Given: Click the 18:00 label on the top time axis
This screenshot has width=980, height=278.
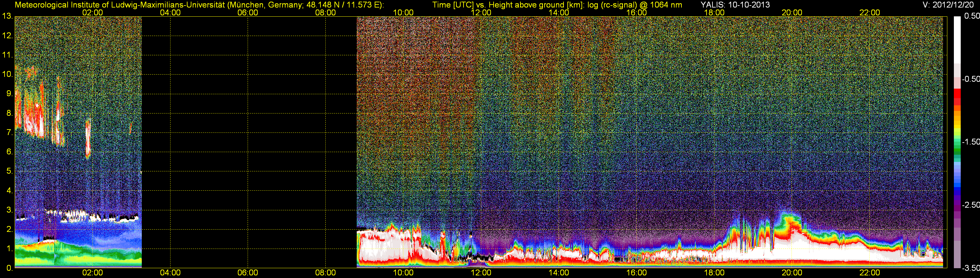Looking at the screenshot, I should tap(714, 12).
